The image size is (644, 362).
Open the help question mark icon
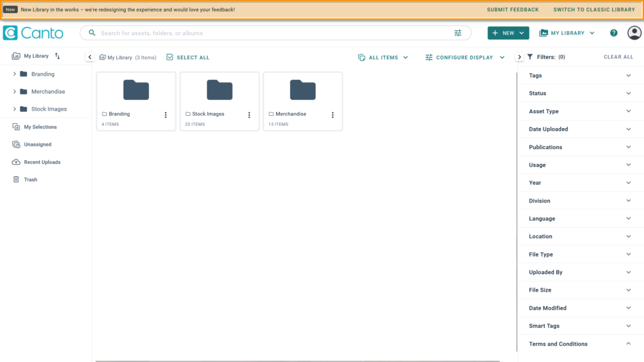pyautogui.click(x=614, y=33)
